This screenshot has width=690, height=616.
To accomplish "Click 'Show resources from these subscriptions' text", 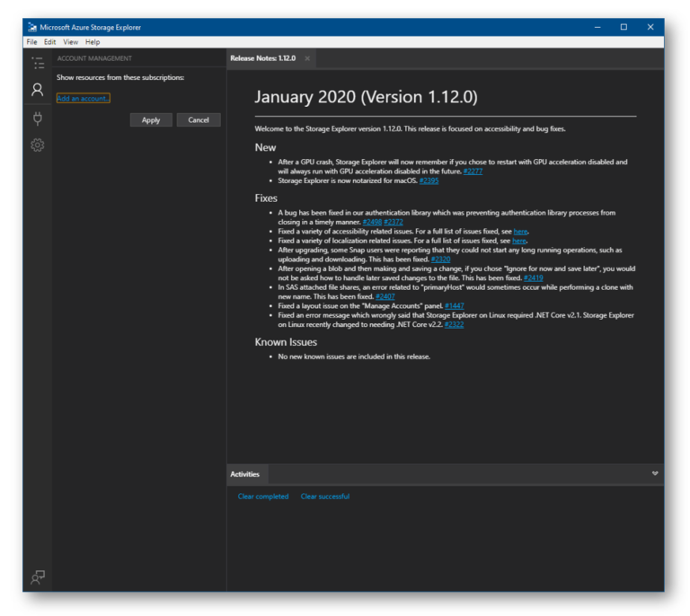I will point(120,77).
